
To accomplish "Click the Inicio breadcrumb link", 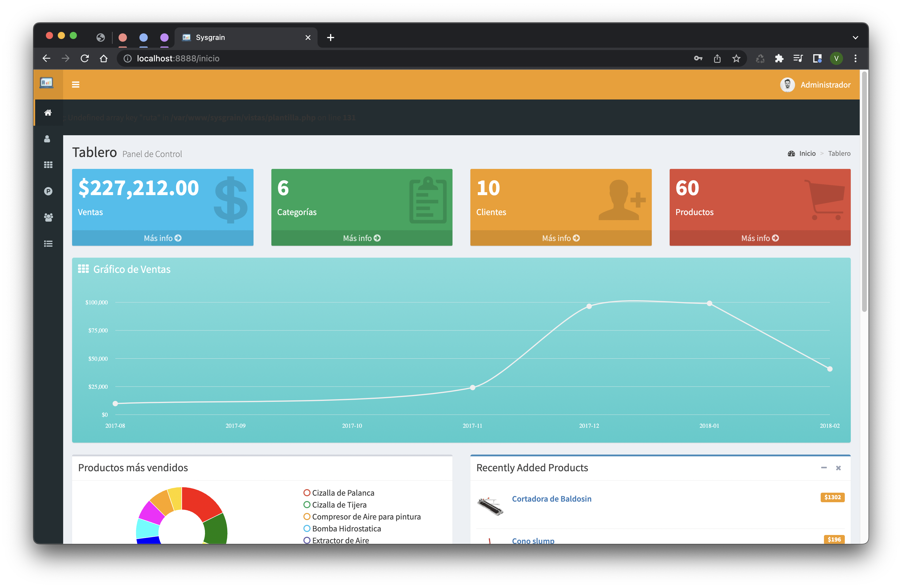I will [x=807, y=153].
